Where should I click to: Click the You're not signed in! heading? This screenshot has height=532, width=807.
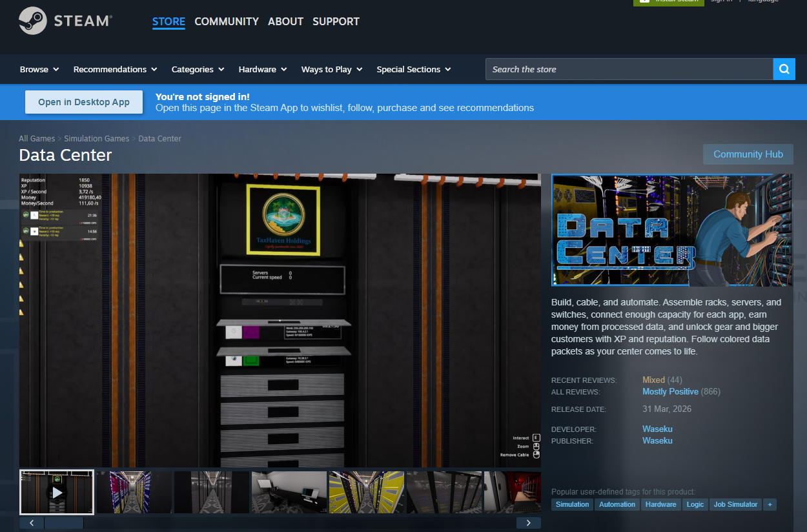click(203, 97)
